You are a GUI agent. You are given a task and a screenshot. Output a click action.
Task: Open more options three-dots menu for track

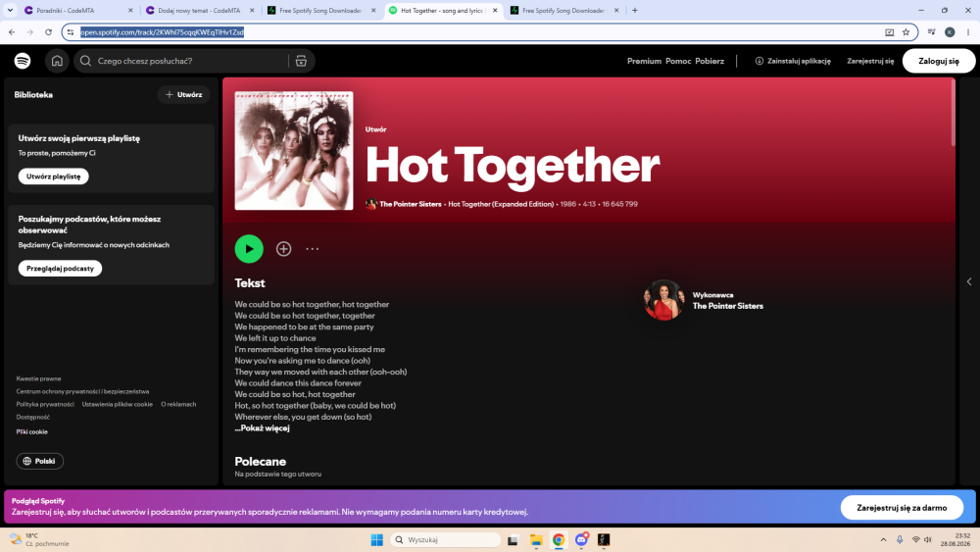[x=313, y=249]
